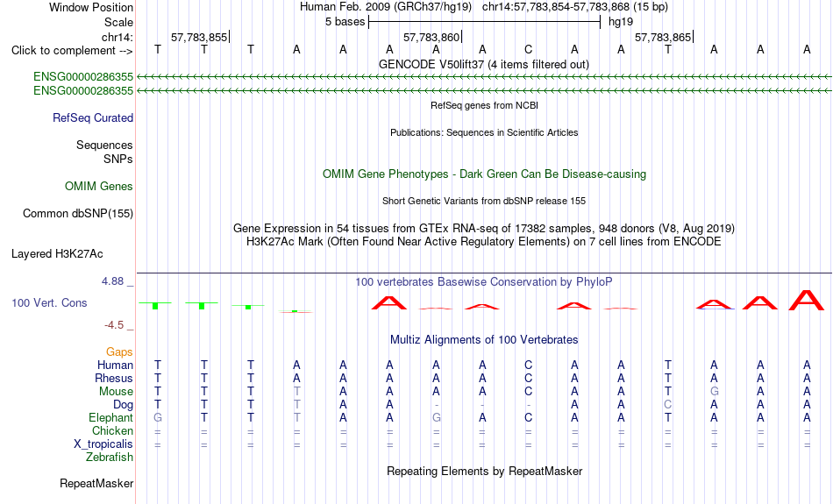The height and width of the screenshot is (504, 833).
Task: Click the first green conservation bar
Action: 155,306
